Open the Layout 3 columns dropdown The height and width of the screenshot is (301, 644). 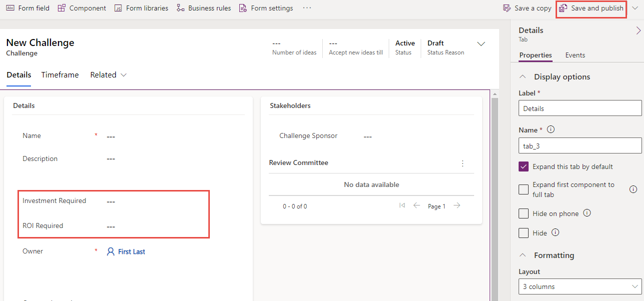click(580, 287)
